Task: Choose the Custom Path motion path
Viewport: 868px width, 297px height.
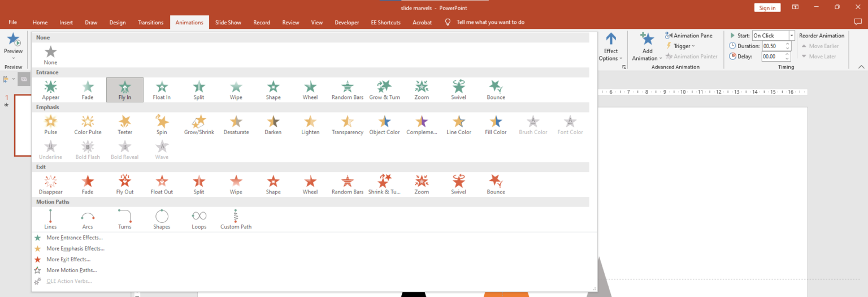Action: point(236,219)
